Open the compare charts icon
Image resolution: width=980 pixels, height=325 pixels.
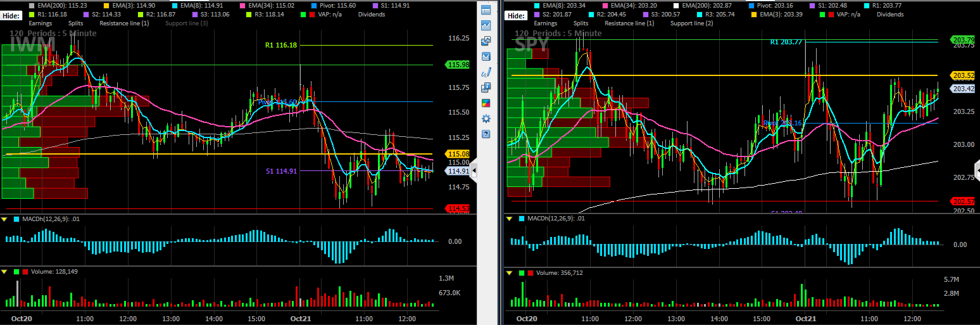click(486, 41)
